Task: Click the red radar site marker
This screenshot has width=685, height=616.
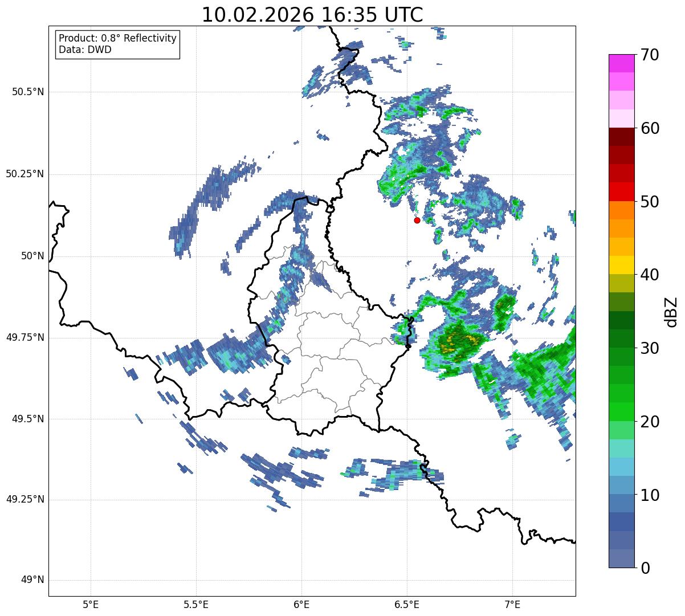Action: [417, 220]
